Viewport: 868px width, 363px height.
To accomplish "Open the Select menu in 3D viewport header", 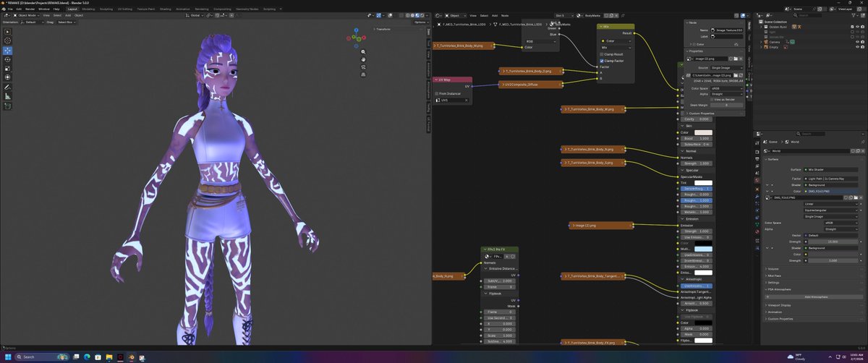I will (x=56, y=15).
